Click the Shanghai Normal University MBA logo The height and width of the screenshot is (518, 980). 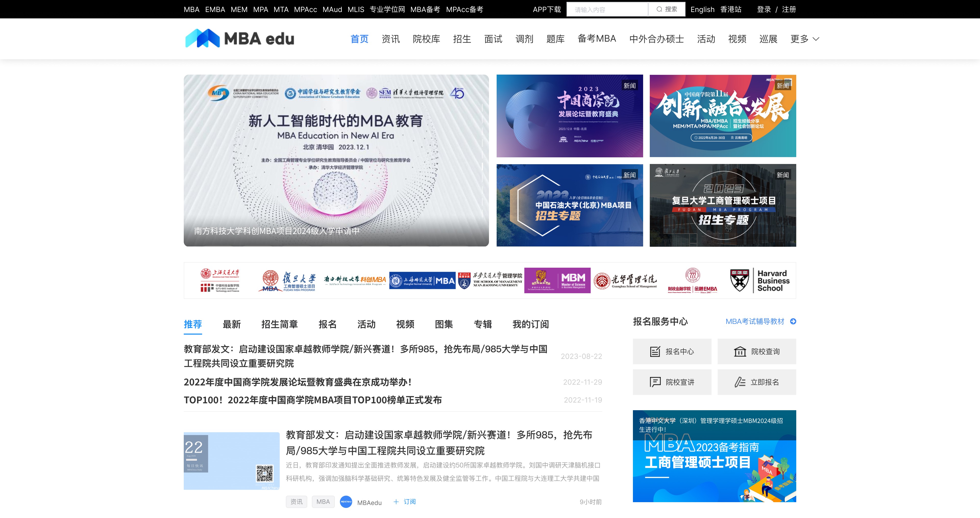click(422, 280)
